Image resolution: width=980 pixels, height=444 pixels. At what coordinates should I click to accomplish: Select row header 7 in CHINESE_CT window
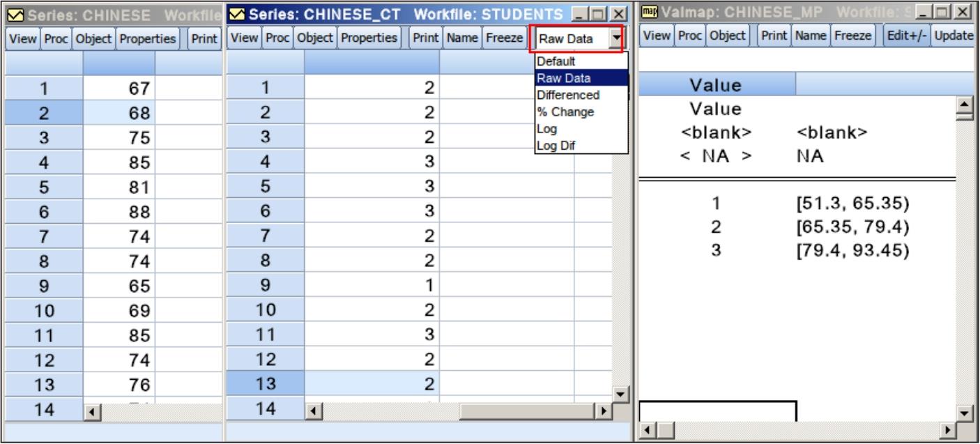(265, 236)
